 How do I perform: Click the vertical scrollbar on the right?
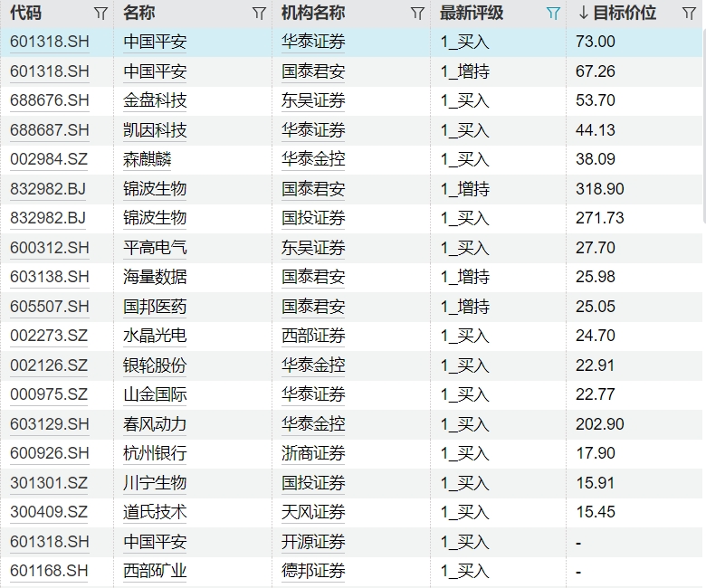click(x=702, y=127)
